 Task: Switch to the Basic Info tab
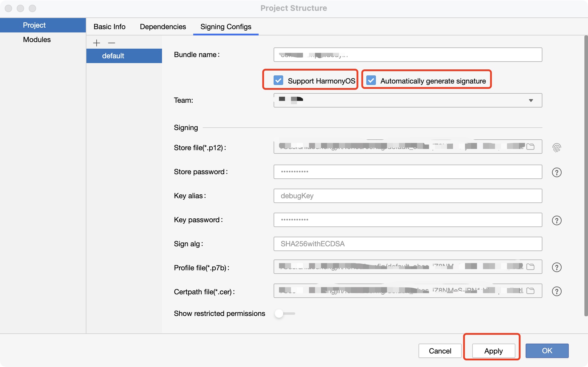click(109, 27)
